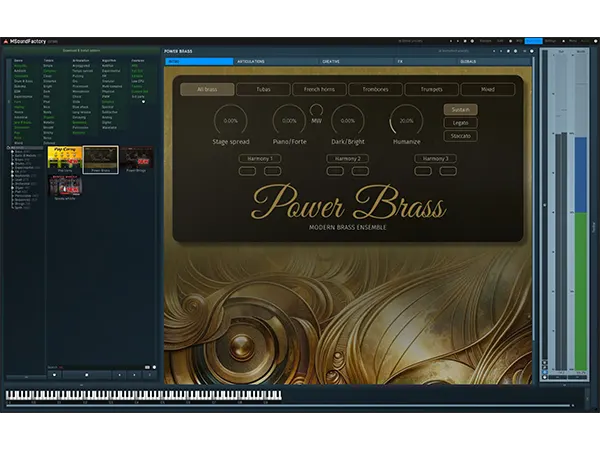Click Edit in the top bar
600x450 pixels.
[500, 41]
